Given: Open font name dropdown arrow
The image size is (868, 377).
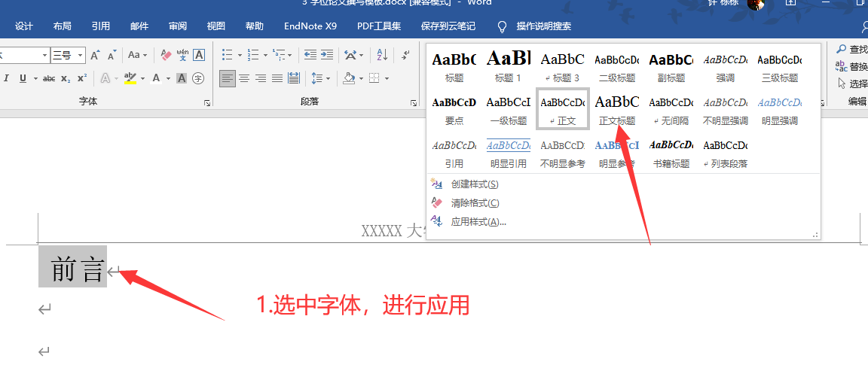Looking at the screenshot, I should click(45, 55).
